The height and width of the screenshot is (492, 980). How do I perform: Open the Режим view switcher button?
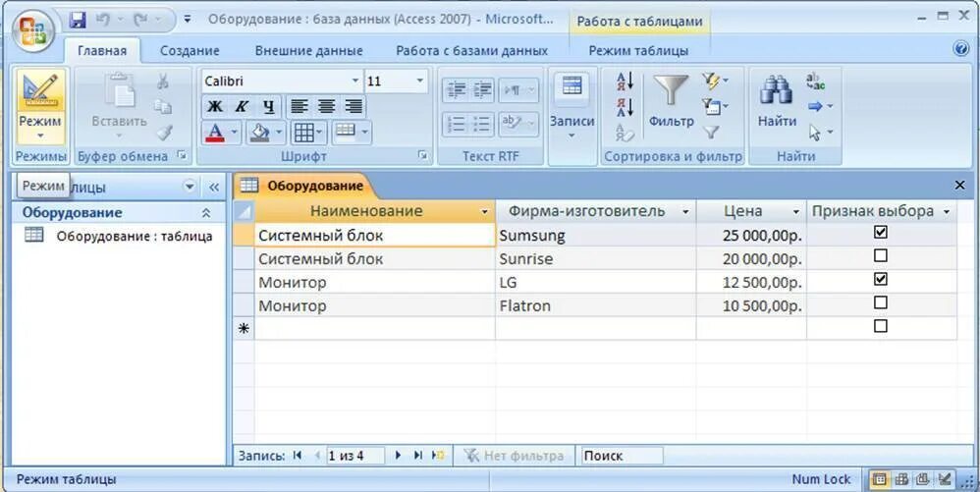pos(40,107)
